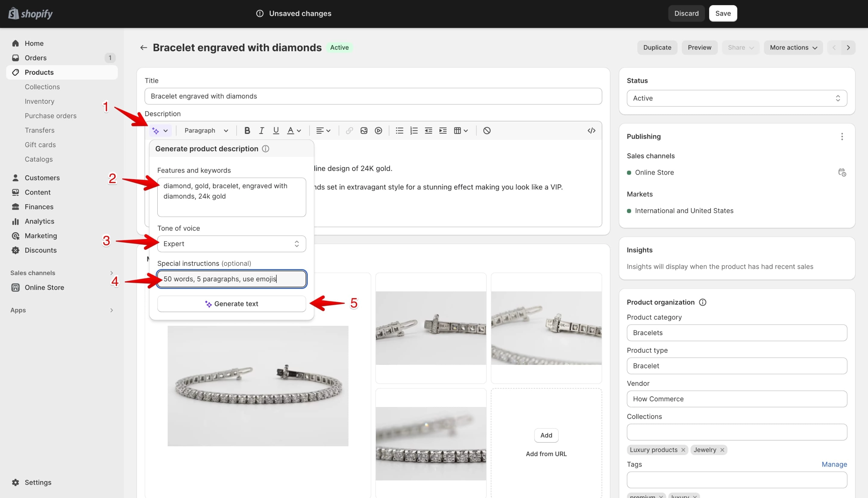The image size is (868, 498).
Task: Toggle italic formatting in description toolbar
Action: pos(261,131)
